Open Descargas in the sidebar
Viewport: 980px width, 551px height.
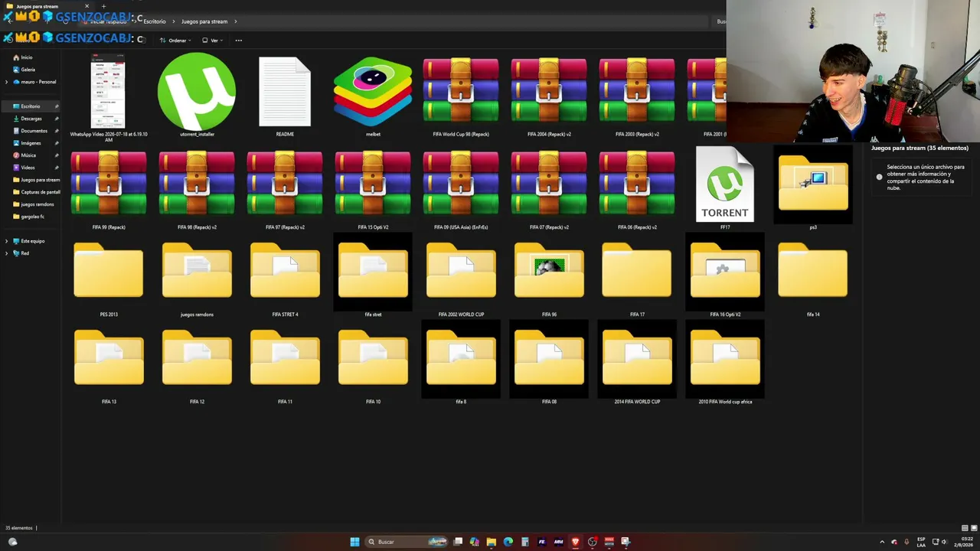31,119
